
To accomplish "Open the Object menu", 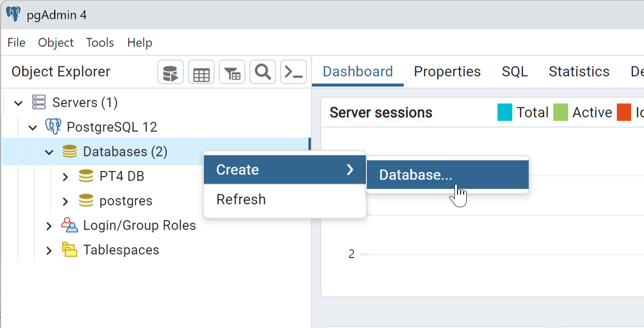I will click(56, 42).
